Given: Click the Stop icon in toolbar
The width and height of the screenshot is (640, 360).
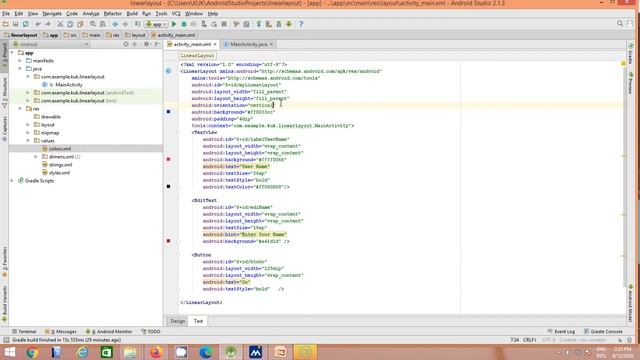Looking at the screenshot, I should [x=224, y=24].
